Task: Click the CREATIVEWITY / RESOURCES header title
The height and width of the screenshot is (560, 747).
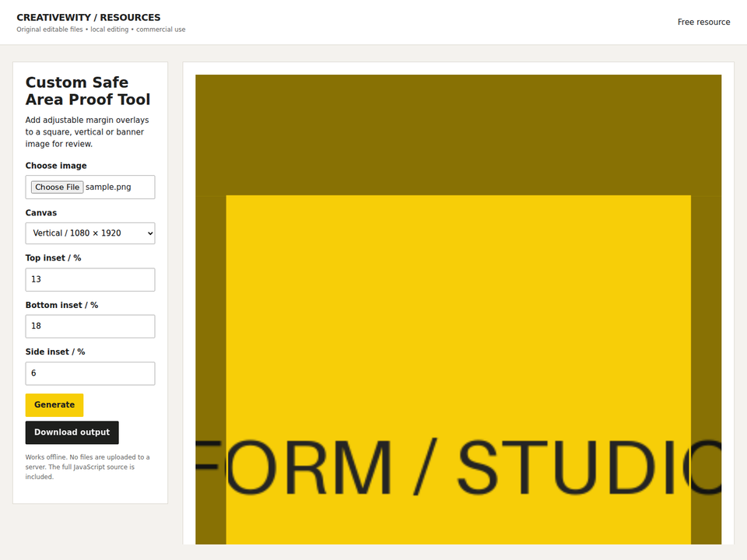Action: pyautogui.click(x=89, y=18)
